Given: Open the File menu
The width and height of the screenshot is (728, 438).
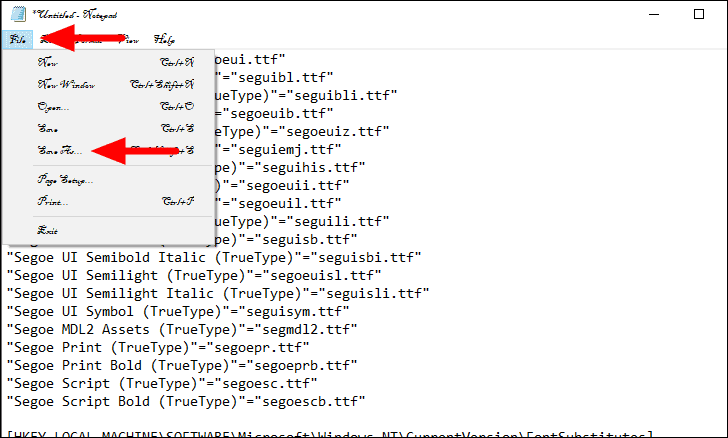Looking at the screenshot, I should click(x=18, y=39).
